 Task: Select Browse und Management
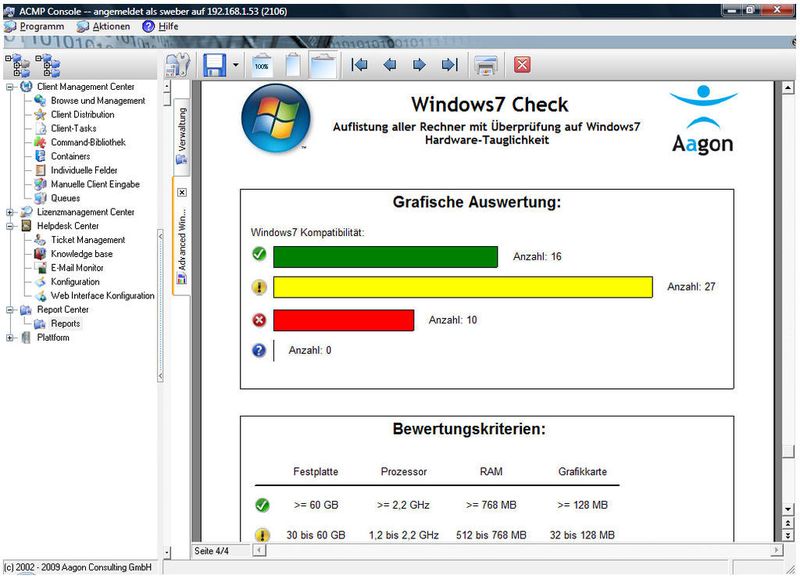pos(97,101)
